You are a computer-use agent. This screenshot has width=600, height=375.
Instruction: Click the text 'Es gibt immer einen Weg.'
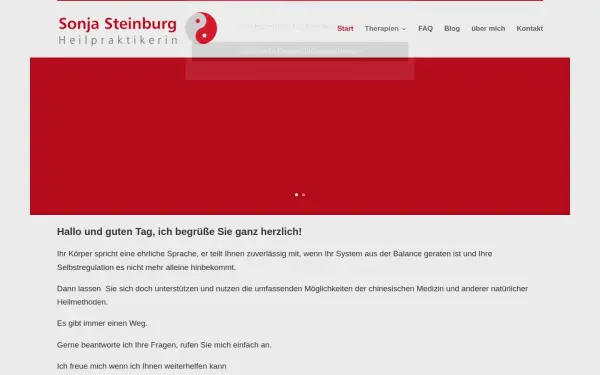102,323
